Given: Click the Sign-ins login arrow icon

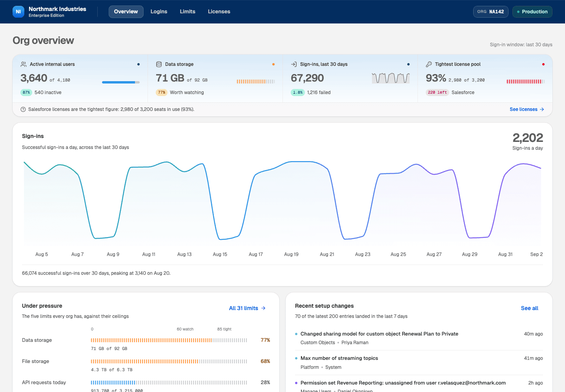Looking at the screenshot, I should pyautogui.click(x=294, y=64).
